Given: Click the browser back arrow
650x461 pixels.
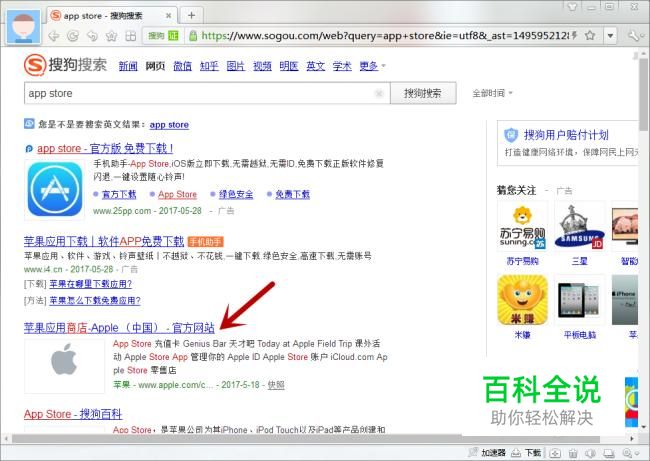Looking at the screenshot, I should [54, 36].
